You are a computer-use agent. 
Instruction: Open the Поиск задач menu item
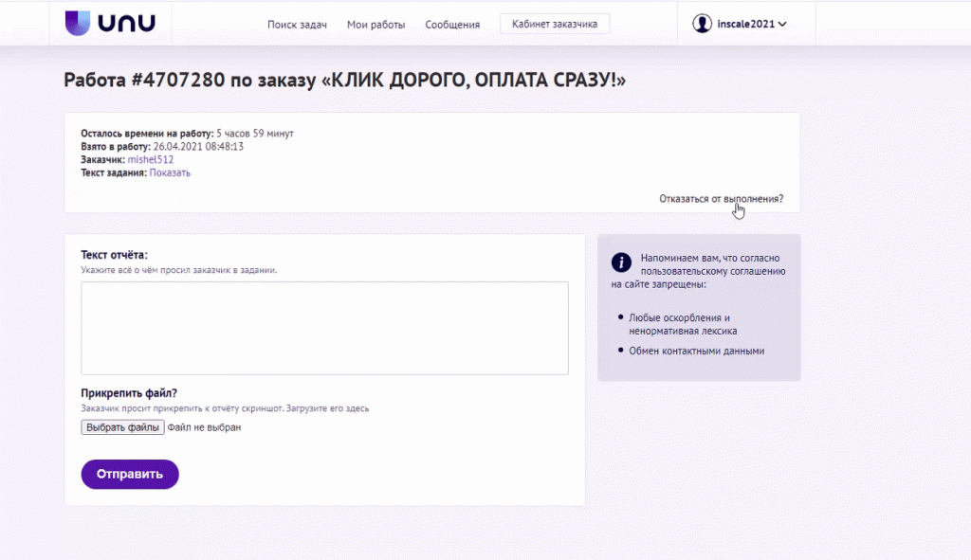coord(297,25)
